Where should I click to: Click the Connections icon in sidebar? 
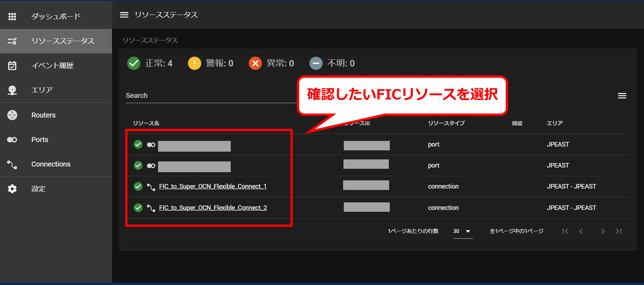click(12, 164)
